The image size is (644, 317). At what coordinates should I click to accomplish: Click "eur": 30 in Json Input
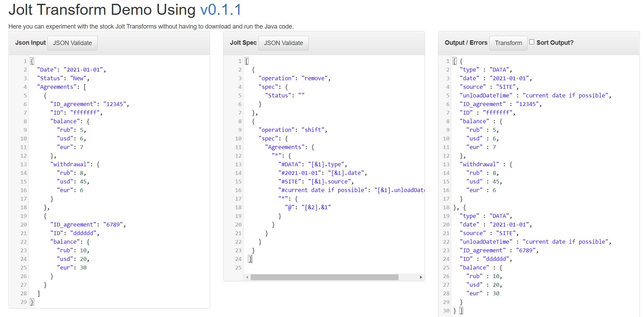click(x=72, y=267)
